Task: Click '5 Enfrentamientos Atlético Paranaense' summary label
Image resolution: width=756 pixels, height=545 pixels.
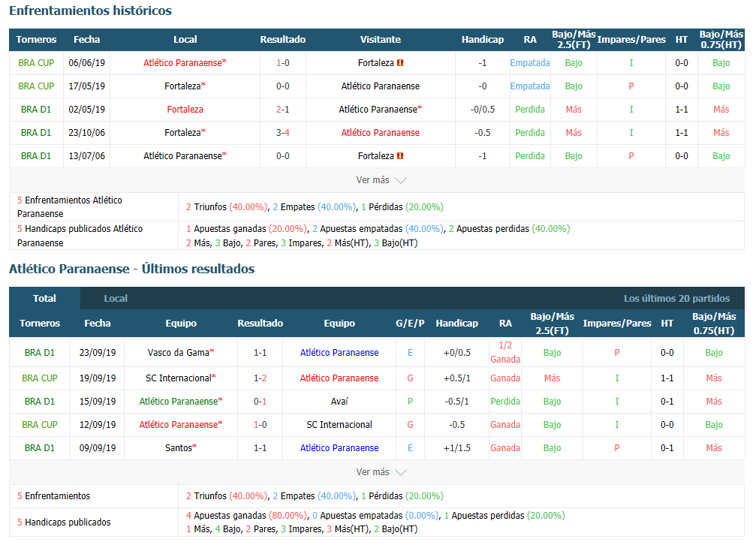Action: click(x=69, y=207)
